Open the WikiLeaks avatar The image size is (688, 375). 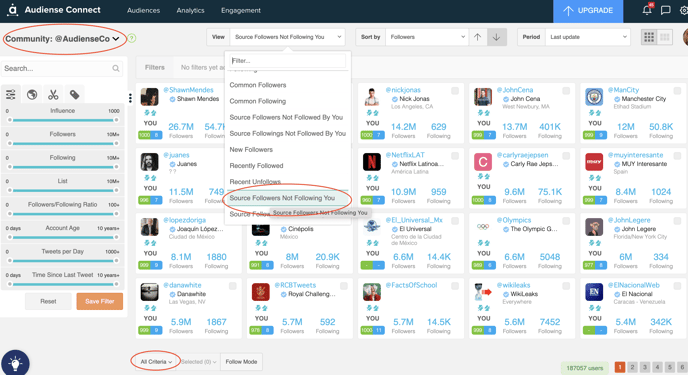[483, 292]
